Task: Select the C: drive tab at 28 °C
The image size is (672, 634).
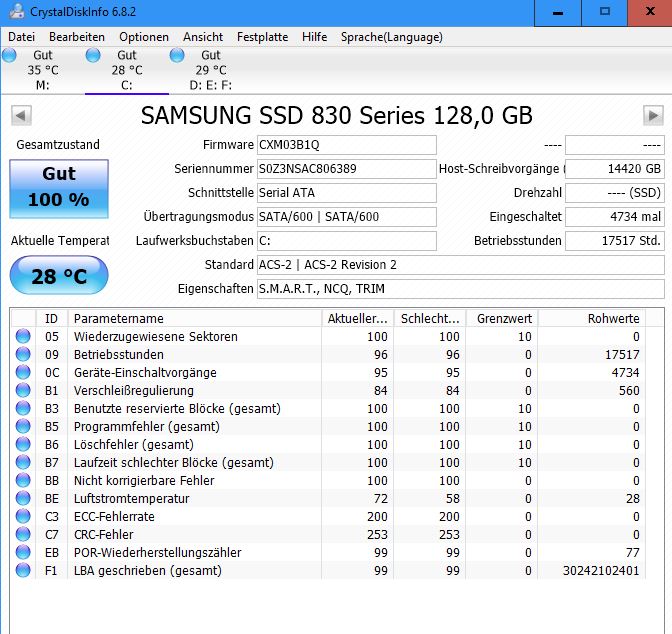Action: 127,70
